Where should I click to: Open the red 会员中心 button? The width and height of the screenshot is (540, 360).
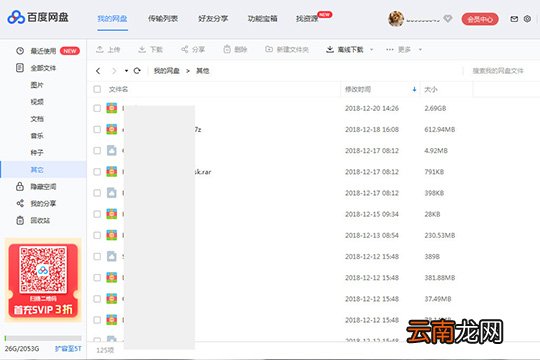click(x=480, y=19)
